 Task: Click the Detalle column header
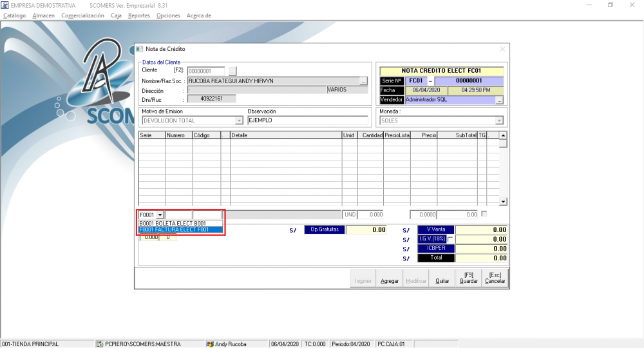[286, 135]
